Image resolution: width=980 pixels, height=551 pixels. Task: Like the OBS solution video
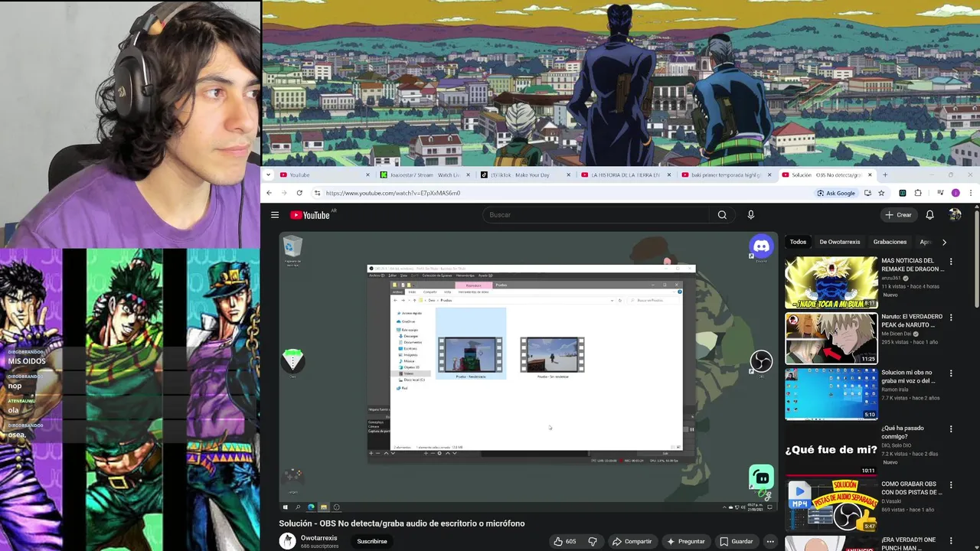click(x=564, y=541)
